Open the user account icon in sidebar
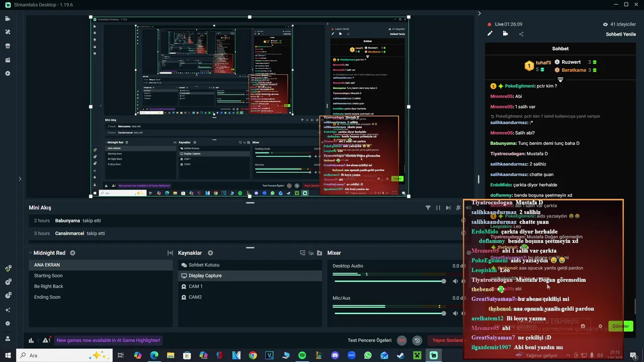The image size is (644, 362). 8,339
